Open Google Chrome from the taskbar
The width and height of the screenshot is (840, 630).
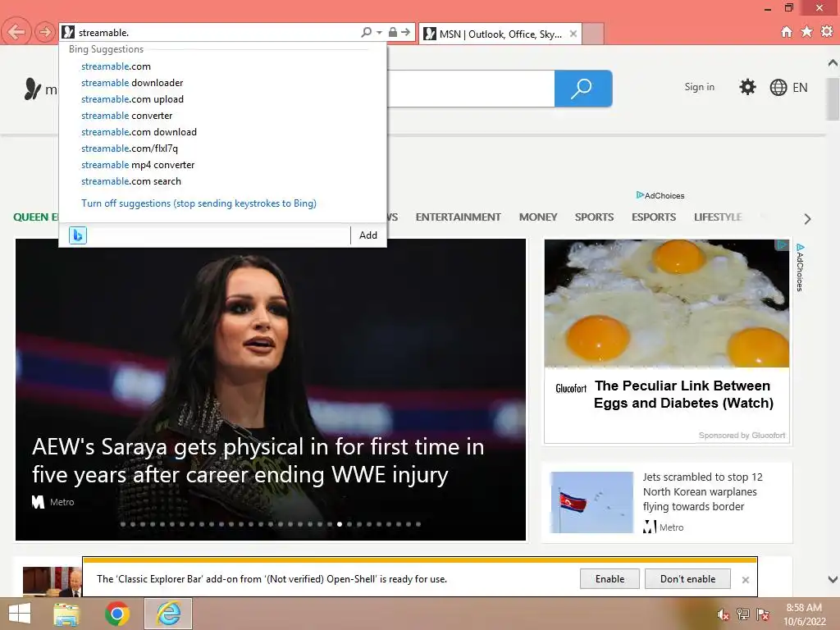117,614
